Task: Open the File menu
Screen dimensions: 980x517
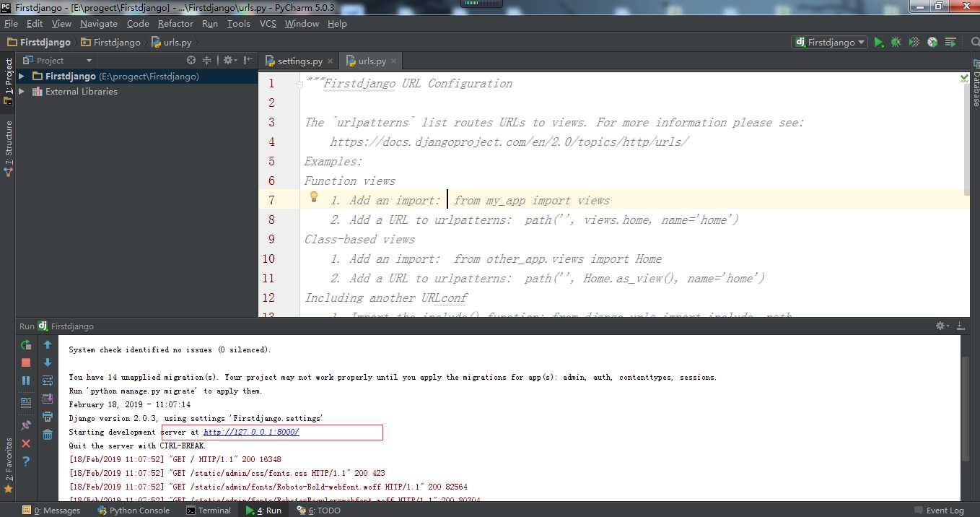Action: point(11,24)
